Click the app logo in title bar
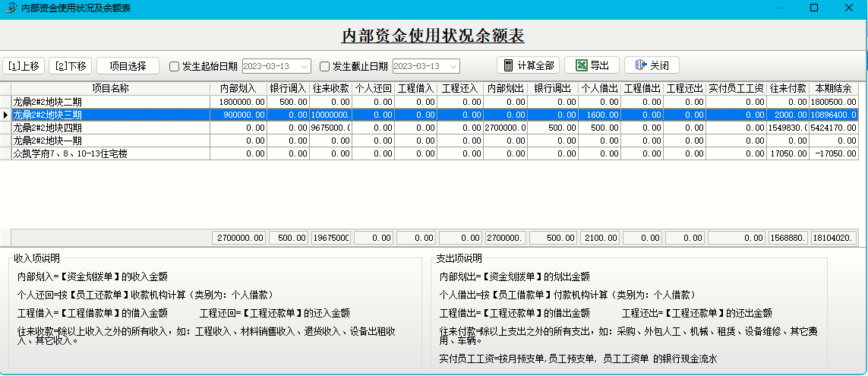This screenshot has height=376, width=868. pyautogui.click(x=11, y=8)
